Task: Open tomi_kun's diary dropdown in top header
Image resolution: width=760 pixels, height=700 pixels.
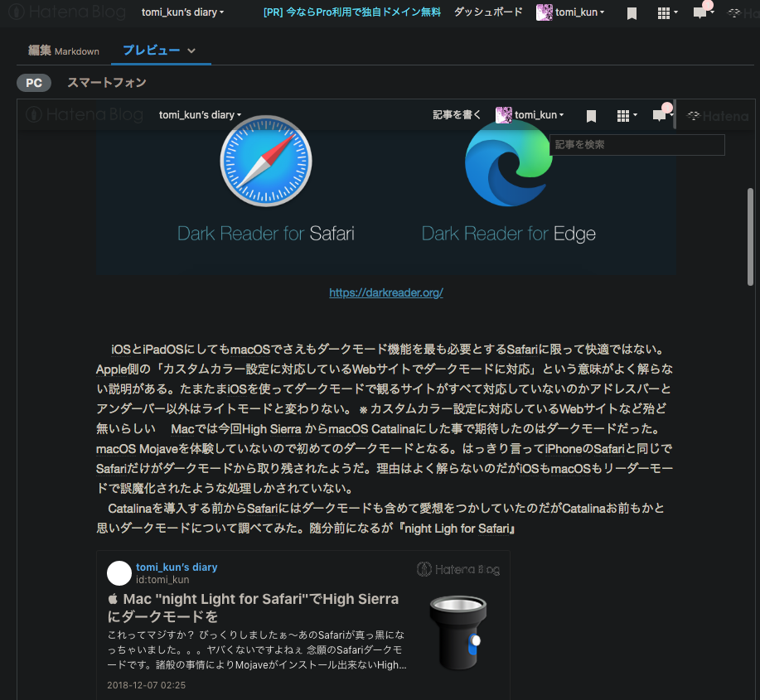Action: click(x=182, y=12)
